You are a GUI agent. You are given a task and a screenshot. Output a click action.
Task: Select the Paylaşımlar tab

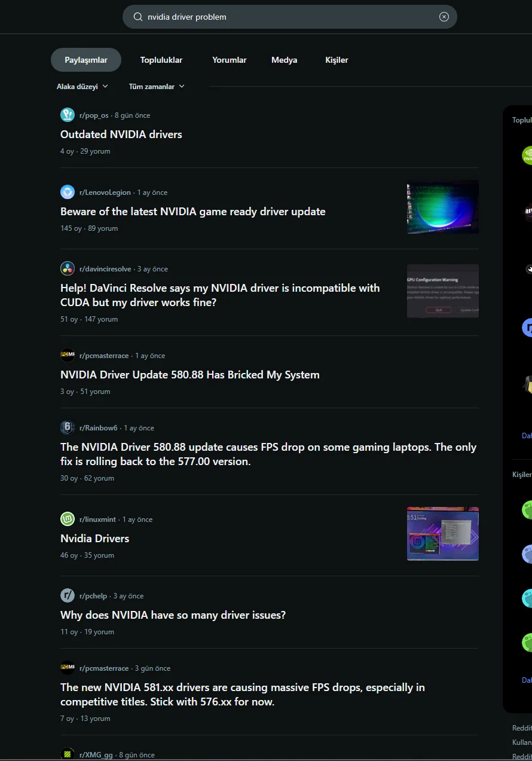coord(86,60)
